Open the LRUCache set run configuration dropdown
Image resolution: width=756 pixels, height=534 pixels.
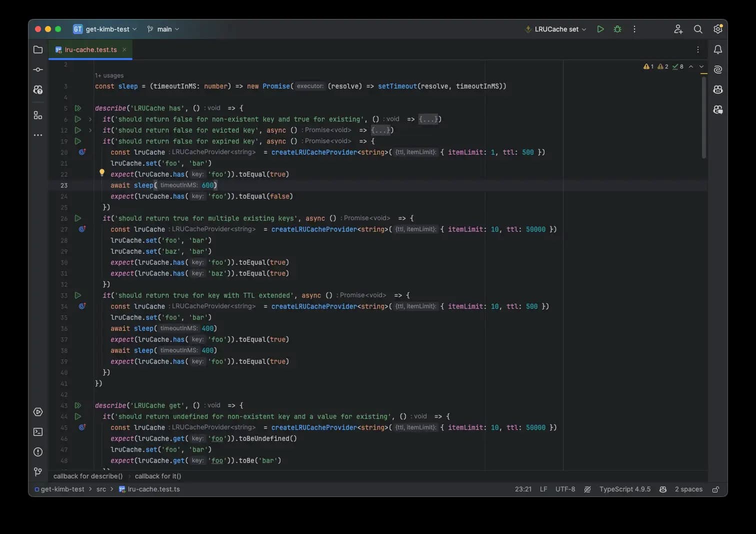click(x=555, y=29)
